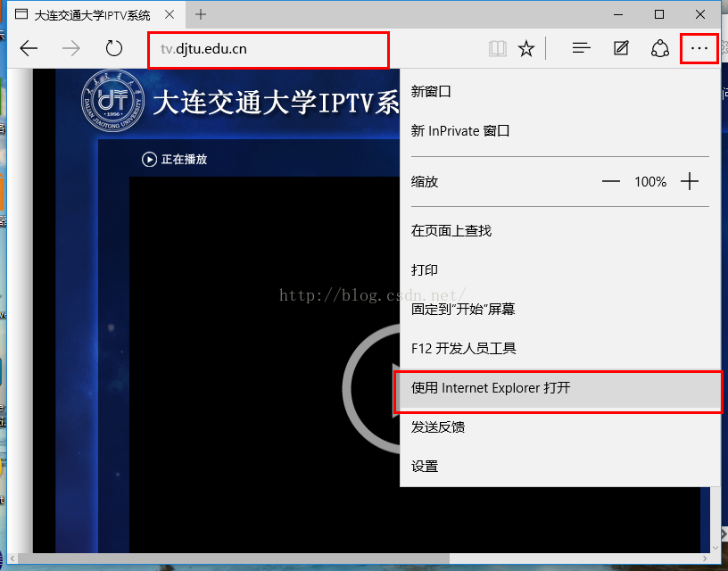Select the 大连交通大学IPTV系统 tab
The height and width of the screenshot is (571, 728).
tap(93, 15)
